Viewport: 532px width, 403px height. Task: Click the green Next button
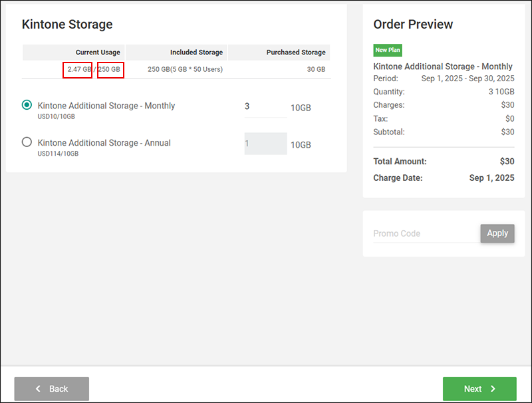coord(479,388)
